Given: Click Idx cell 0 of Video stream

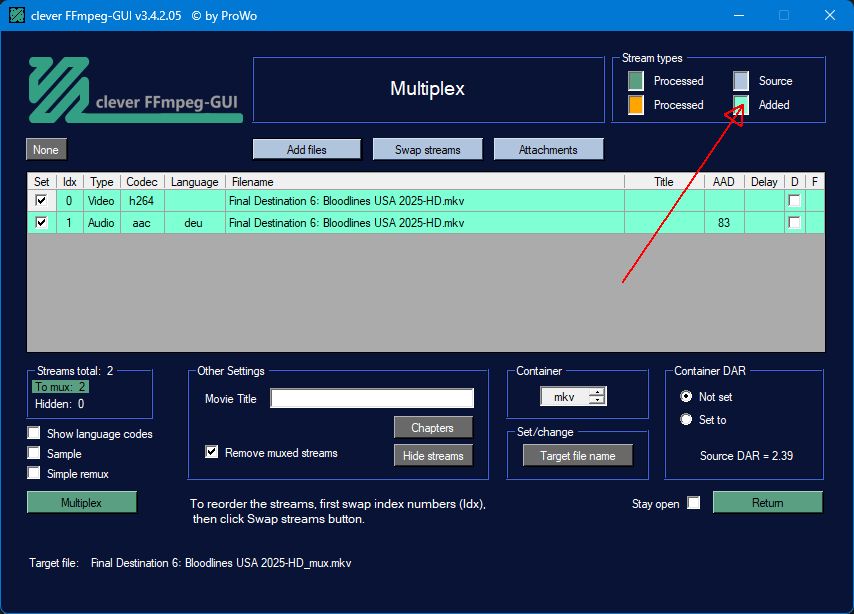Looking at the screenshot, I should coord(69,200).
